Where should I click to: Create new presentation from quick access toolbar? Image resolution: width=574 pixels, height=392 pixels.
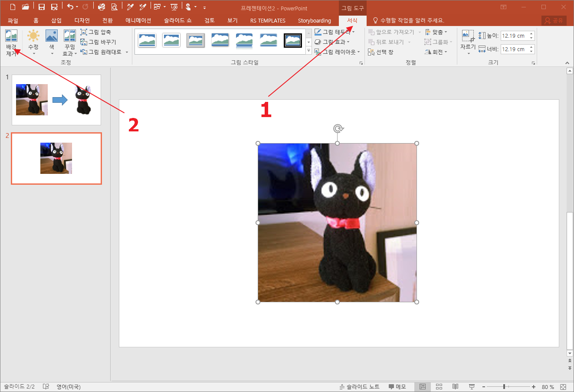[x=13, y=7]
